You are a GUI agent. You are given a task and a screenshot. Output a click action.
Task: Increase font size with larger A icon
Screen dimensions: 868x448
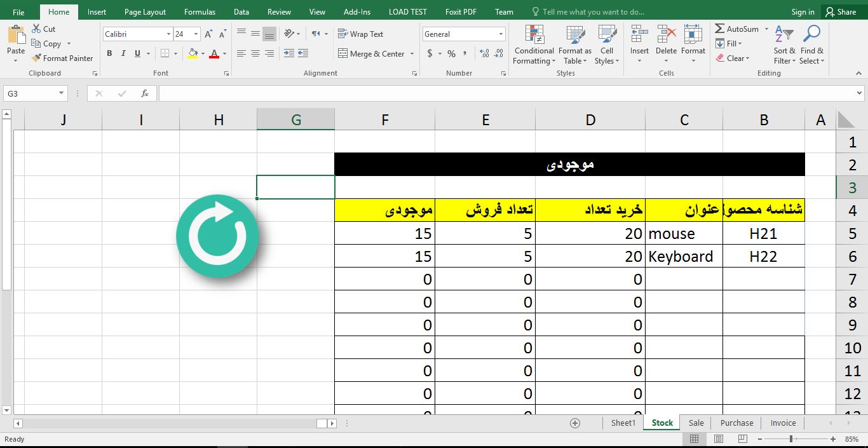tap(208, 34)
